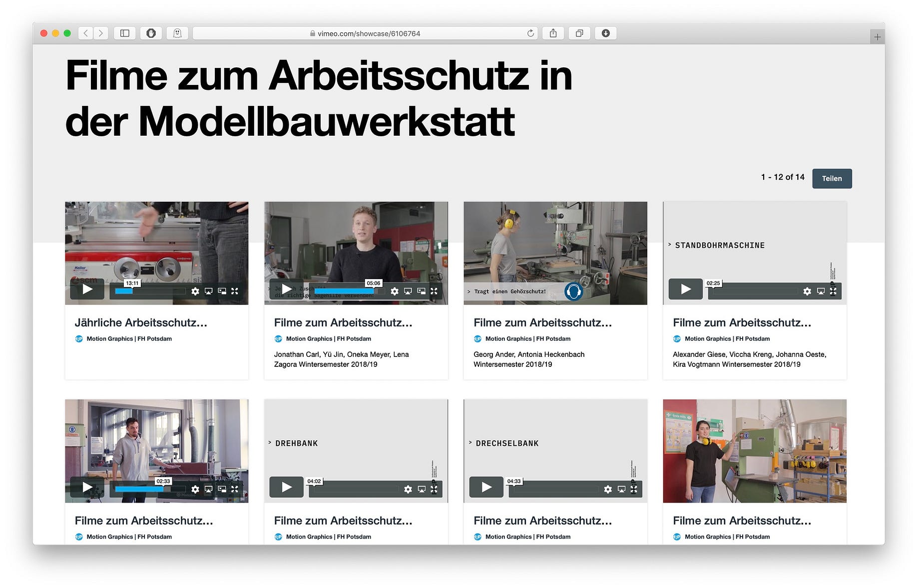Viewport: 918px width, 588px height.
Task: Play the Drehbank video
Action: [287, 487]
